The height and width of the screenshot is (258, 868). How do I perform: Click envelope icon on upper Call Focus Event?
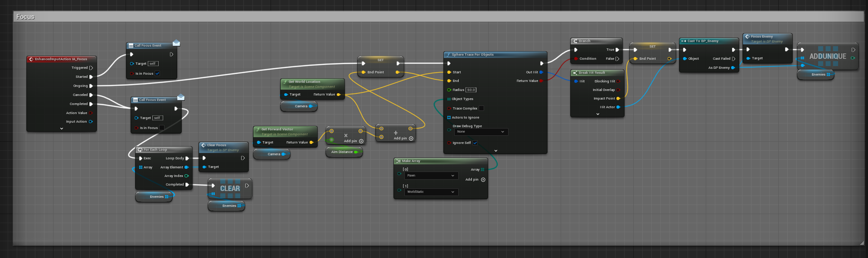click(176, 43)
